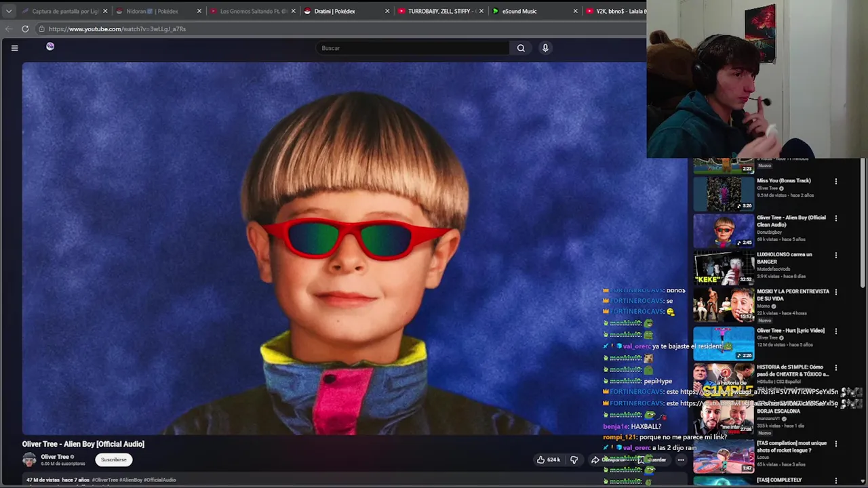Image resolution: width=868 pixels, height=488 pixels.
Task: Switch to Captura de pantalla tab
Action: [x=64, y=11]
